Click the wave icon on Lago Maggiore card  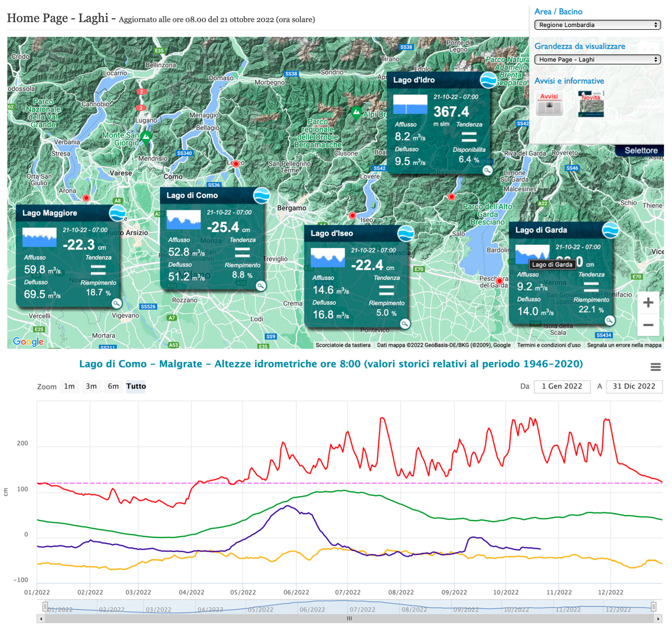pos(118,213)
